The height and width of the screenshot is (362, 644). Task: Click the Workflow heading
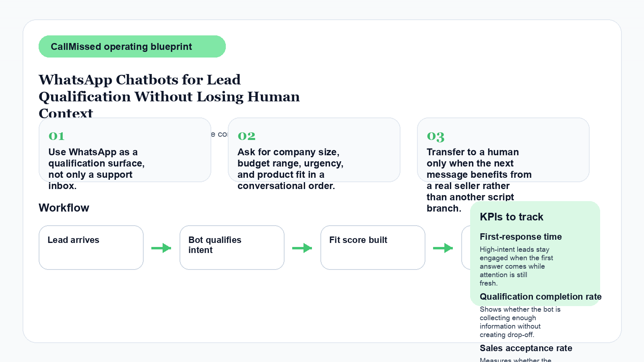pyautogui.click(x=64, y=208)
